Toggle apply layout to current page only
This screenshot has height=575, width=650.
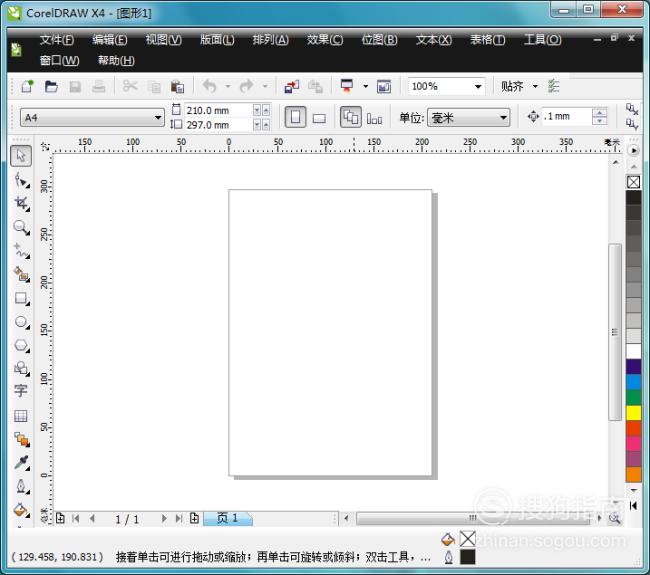point(374,119)
